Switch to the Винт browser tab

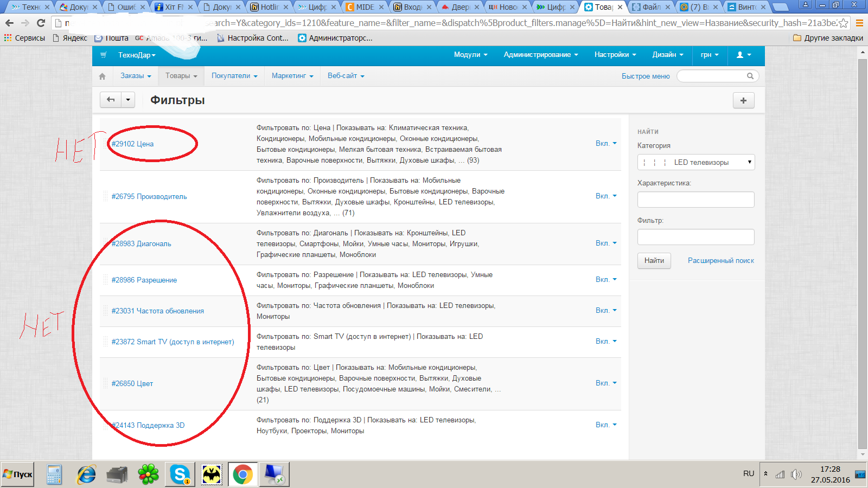click(x=747, y=7)
